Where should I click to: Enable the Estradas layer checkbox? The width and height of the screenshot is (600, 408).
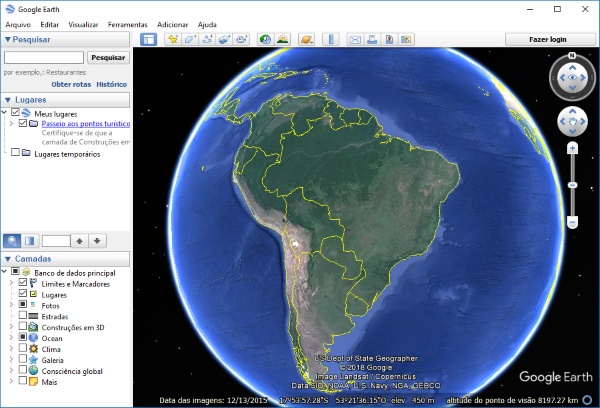coord(23,315)
